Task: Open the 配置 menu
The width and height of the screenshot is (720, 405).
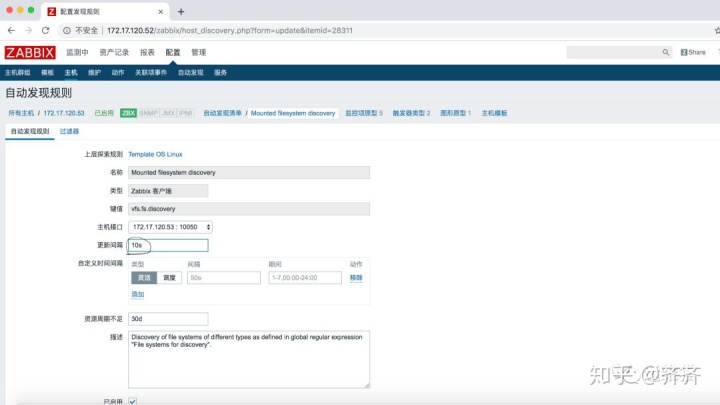Action: click(173, 52)
